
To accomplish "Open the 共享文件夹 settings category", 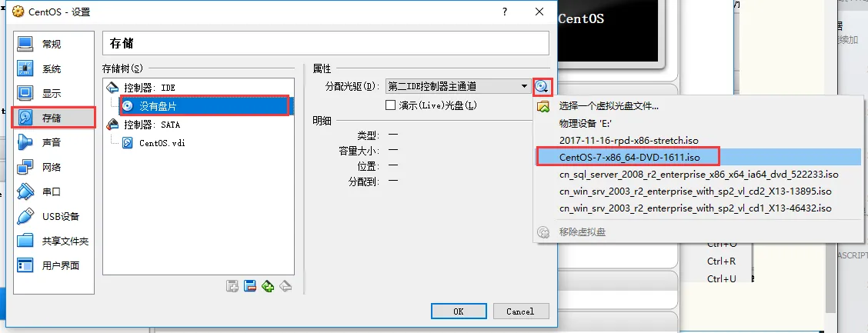I will point(54,241).
